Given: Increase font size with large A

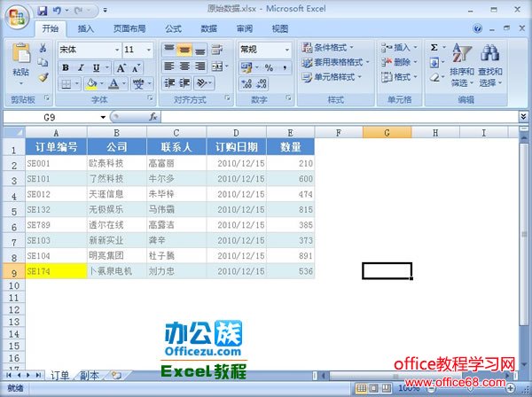Looking at the screenshot, I should 121,68.
